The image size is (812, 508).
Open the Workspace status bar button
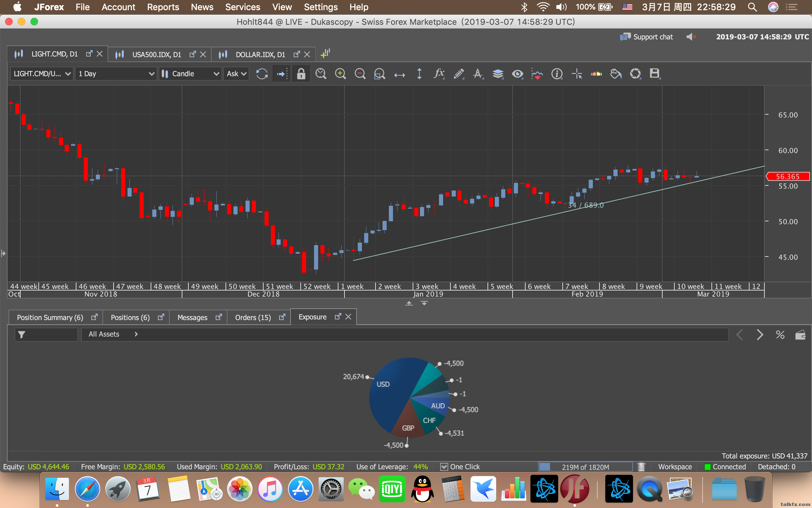[675, 467]
